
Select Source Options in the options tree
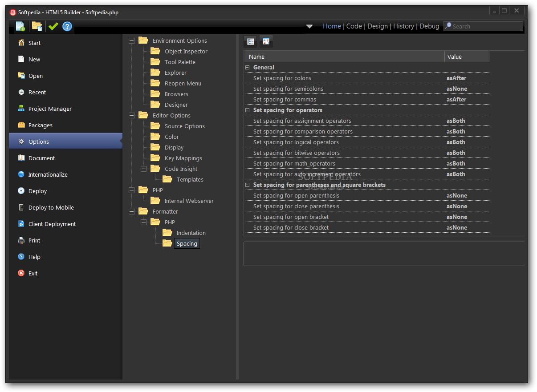[185, 126]
